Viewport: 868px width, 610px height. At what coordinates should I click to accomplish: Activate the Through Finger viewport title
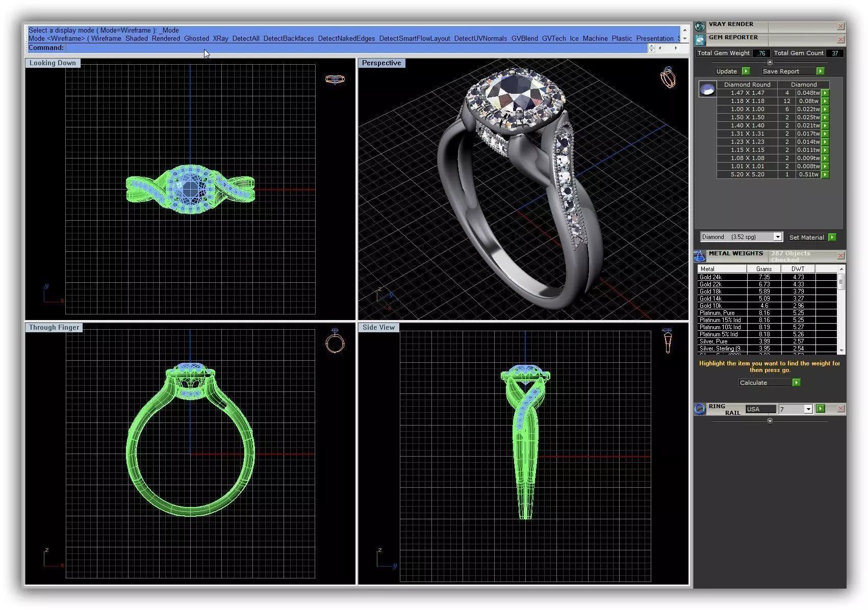(54, 328)
